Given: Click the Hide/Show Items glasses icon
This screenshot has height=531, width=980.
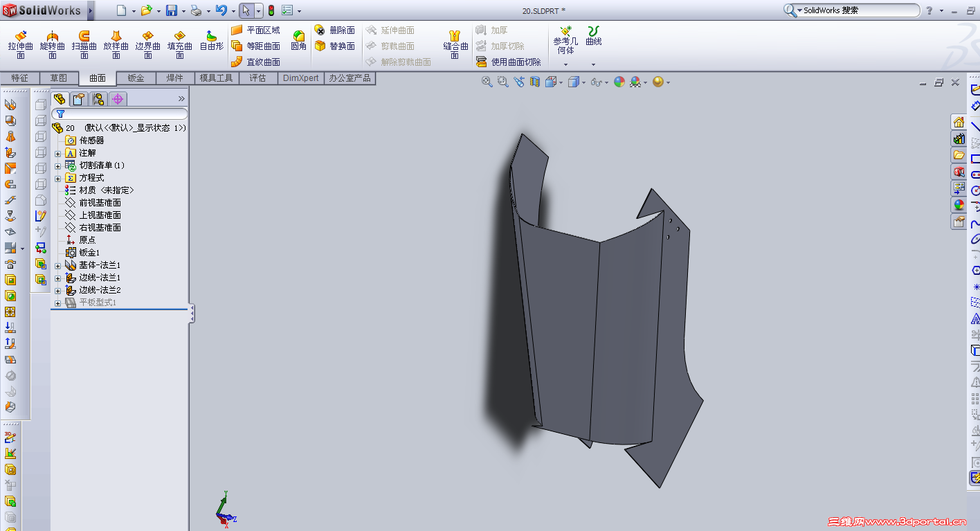Looking at the screenshot, I should pyautogui.click(x=595, y=82).
